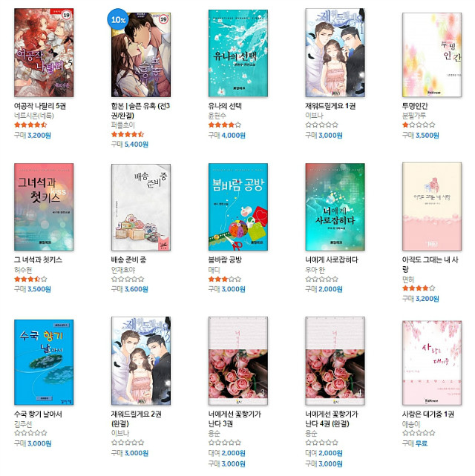Click the 대여 2,000원 price for 너에게선 꽃향기가 난다 3권
475x476 pixels.
coord(226,453)
